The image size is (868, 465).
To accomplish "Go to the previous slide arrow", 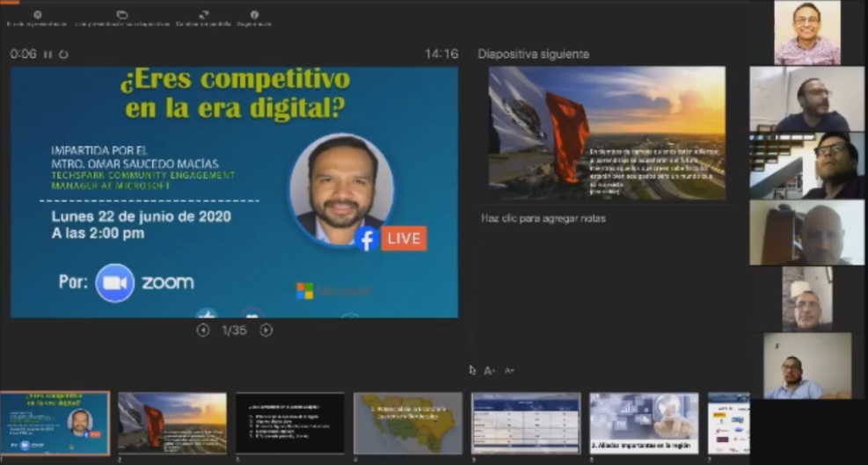I will 203,331.
